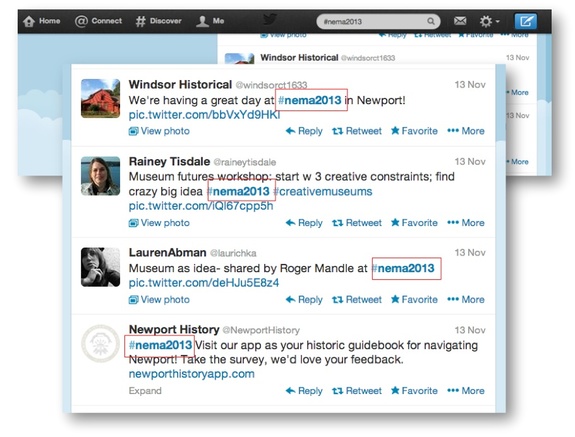Image resolution: width=575 pixels, height=437 pixels.
Task: Open @laurichka handle
Action: click(233, 253)
